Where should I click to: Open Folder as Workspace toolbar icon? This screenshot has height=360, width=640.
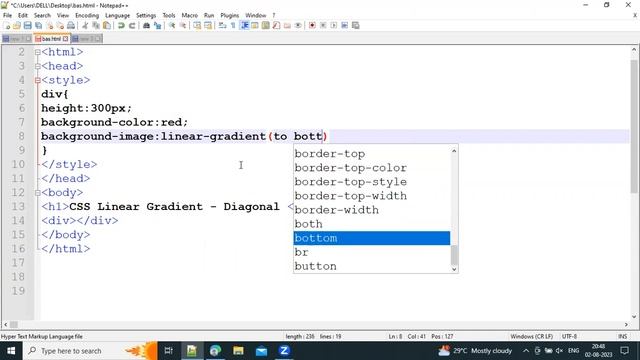coord(287,25)
